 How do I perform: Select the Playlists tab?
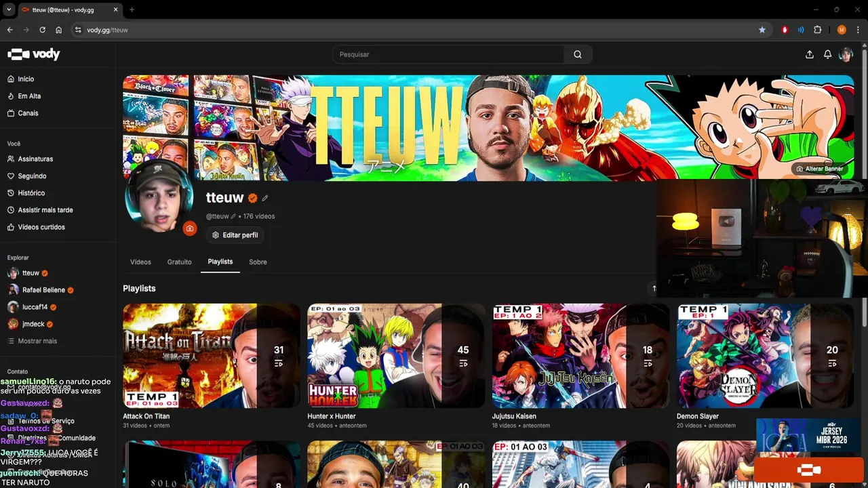220,262
